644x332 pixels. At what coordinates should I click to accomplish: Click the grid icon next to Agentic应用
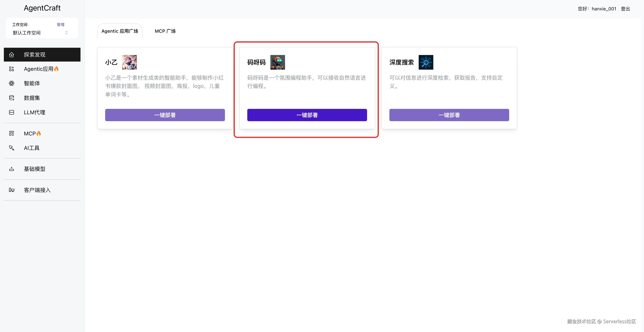pos(12,69)
